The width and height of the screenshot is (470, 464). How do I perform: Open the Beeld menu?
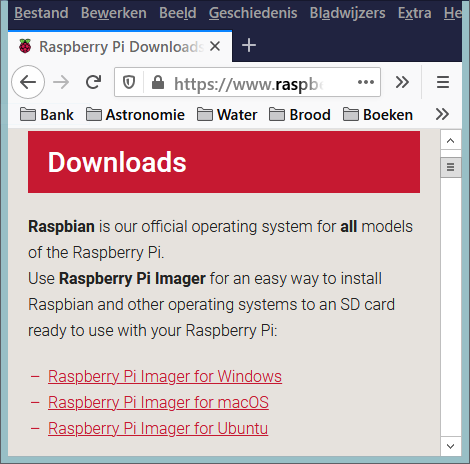[x=178, y=13]
